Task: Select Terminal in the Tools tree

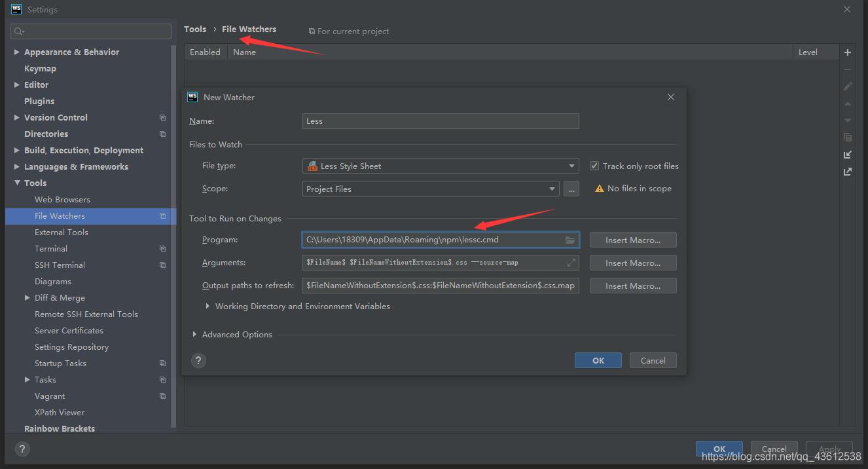Action: [x=51, y=248]
